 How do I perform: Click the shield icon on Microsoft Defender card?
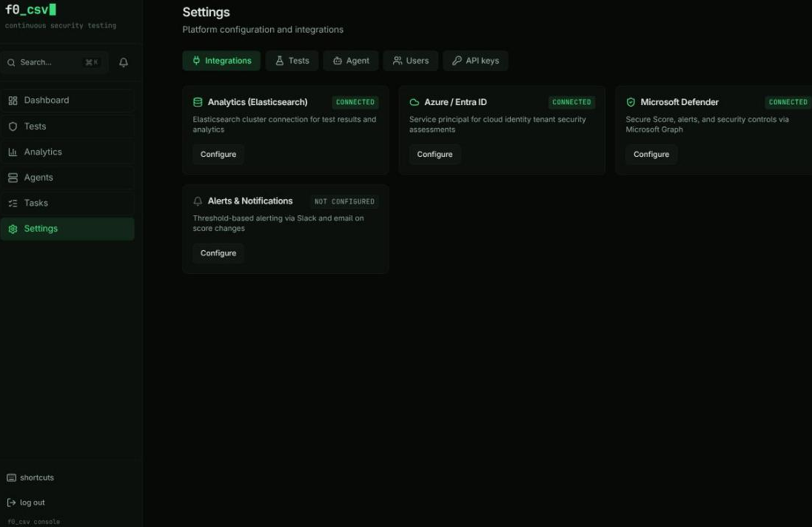(631, 102)
